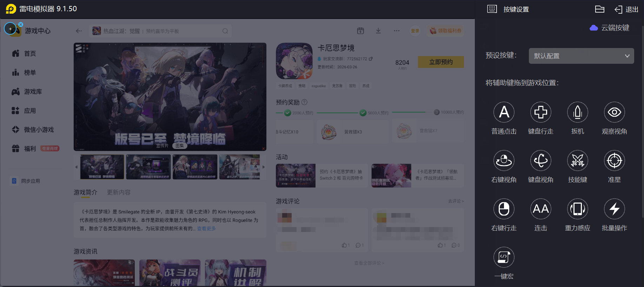Select the 图集 gallery toggle on banner
Viewport: 644px width, 287px height.
pyautogui.click(x=180, y=146)
